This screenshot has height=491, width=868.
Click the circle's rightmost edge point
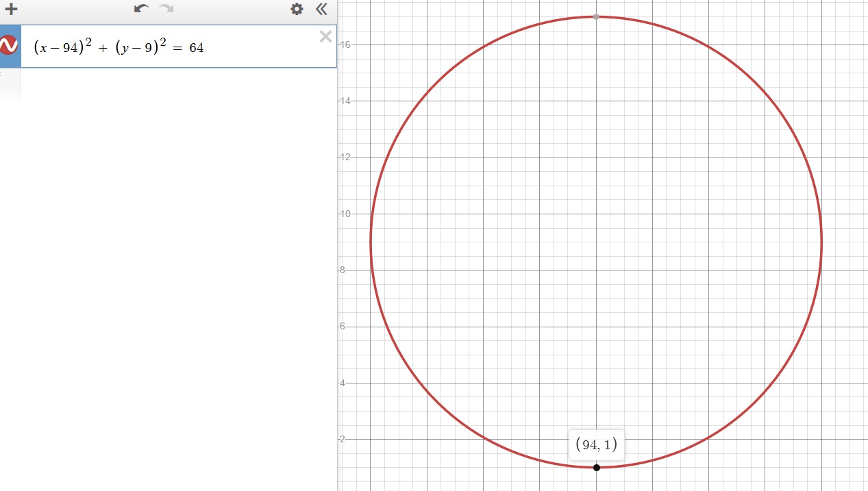[x=821, y=242]
